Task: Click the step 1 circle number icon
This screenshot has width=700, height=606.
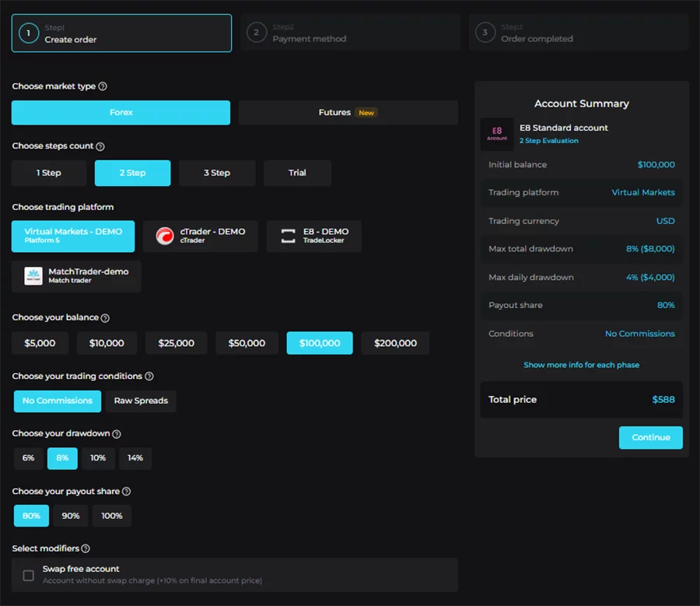Action: [29, 33]
